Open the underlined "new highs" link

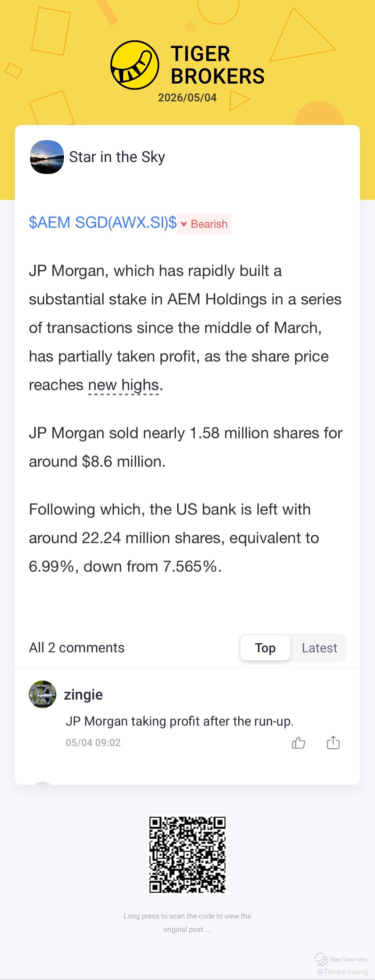tap(123, 384)
